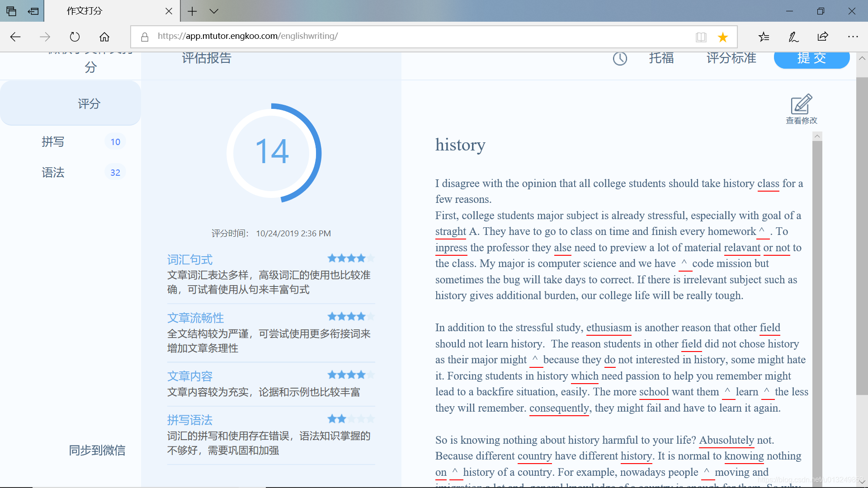868x488 pixels.
Task: Click the browser refresh icon
Action: (x=75, y=37)
